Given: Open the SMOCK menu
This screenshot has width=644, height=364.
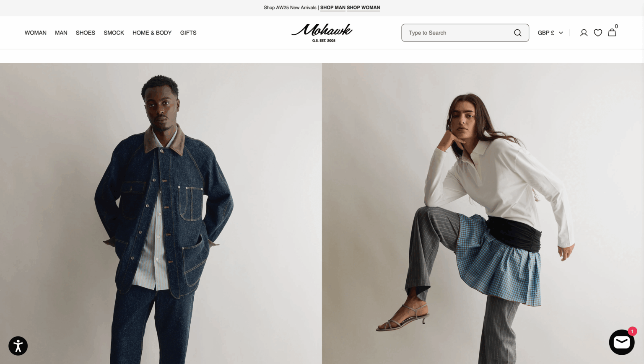Looking at the screenshot, I should pos(114,33).
